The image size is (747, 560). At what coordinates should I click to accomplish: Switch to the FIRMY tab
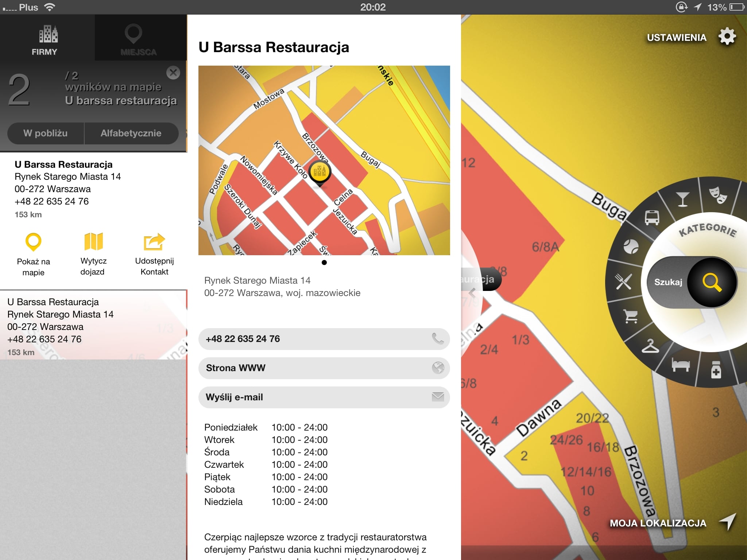[47, 38]
